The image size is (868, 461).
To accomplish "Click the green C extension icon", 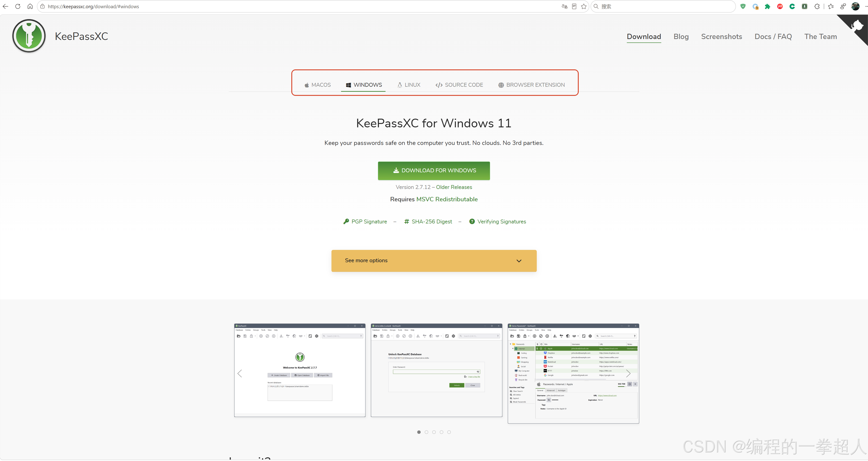I will (x=792, y=6).
